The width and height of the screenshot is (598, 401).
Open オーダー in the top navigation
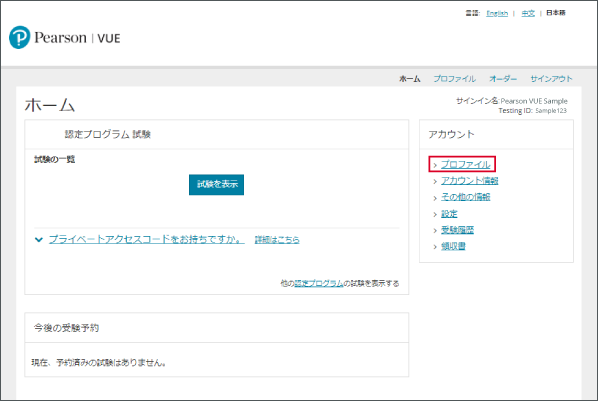pyautogui.click(x=503, y=79)
